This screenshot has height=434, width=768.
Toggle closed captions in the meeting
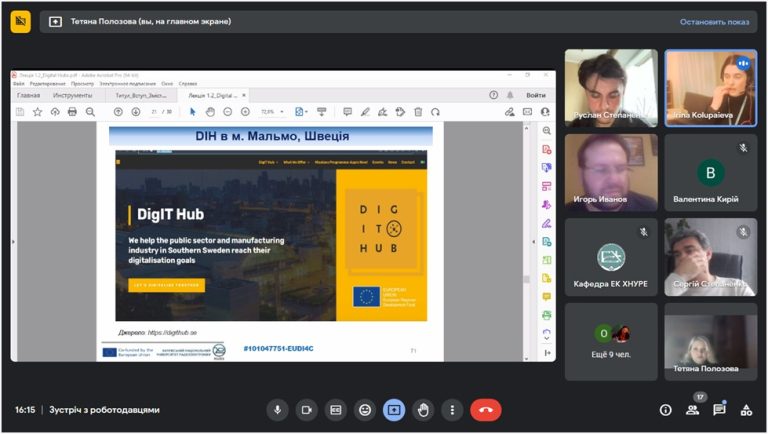click(x=336, y=410)
